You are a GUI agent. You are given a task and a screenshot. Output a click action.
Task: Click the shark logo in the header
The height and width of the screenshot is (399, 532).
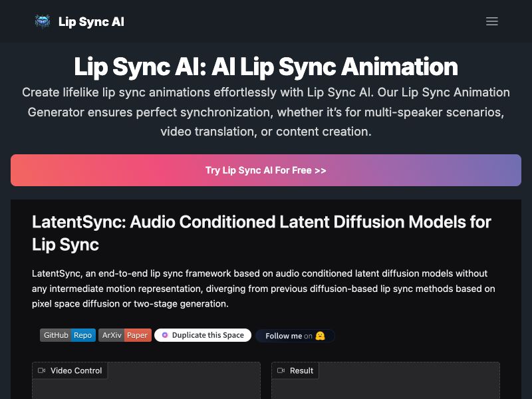pos(42,21)
